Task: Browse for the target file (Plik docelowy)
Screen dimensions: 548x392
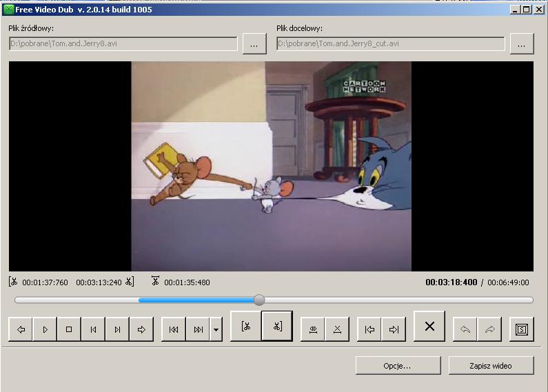Action: [x=522, y=43]
